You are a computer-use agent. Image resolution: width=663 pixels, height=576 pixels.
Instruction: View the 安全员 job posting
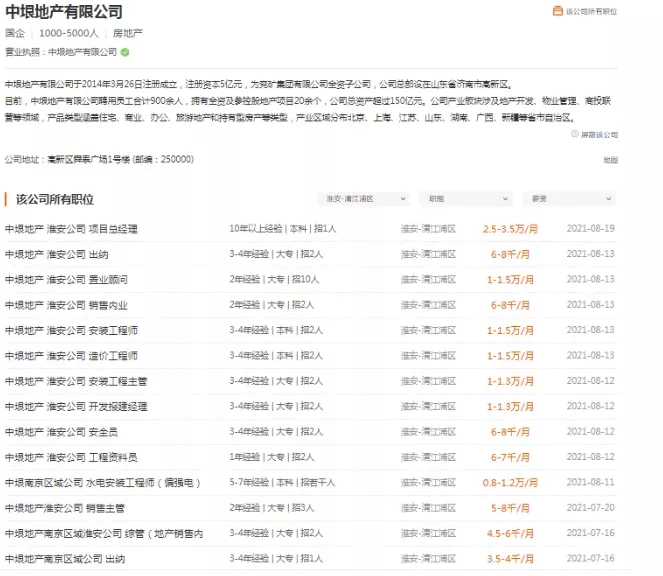pyautogui.click(x=62, y=432)
